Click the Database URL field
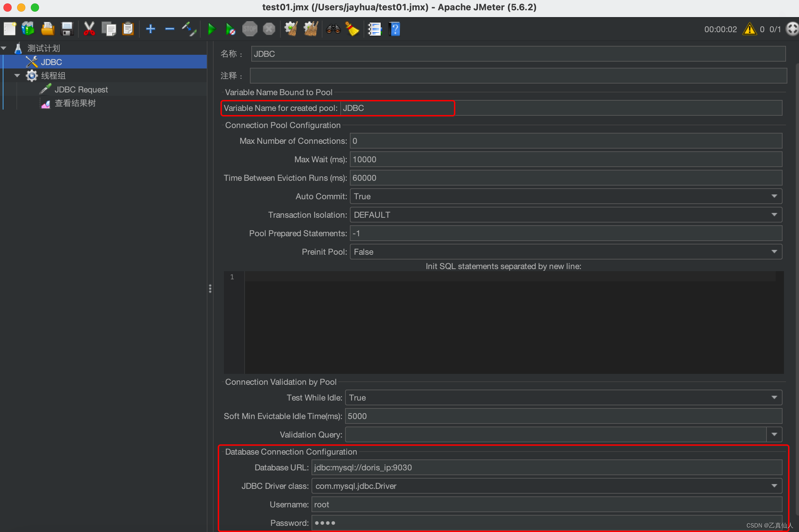 pos(547,467)
